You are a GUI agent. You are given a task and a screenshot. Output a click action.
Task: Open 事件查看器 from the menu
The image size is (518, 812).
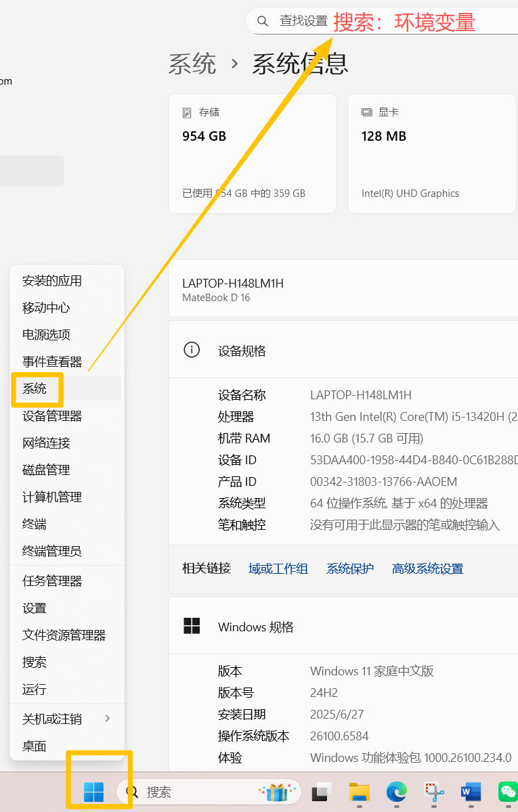click(x=67, y=361)
